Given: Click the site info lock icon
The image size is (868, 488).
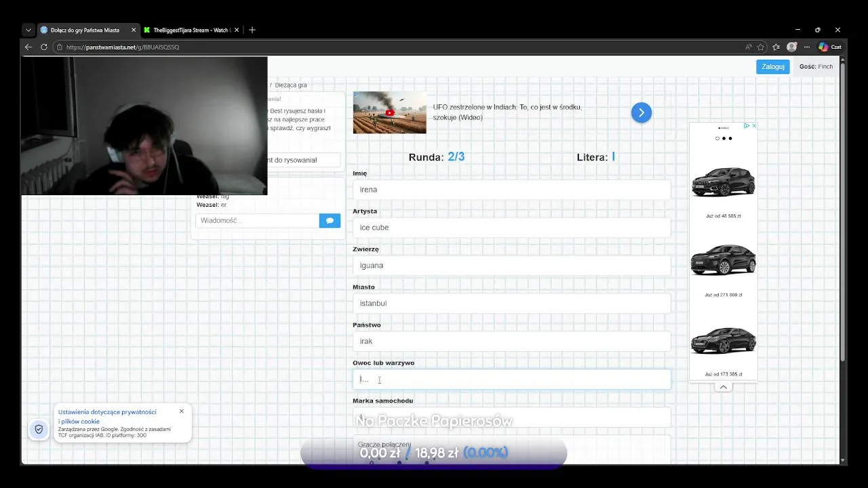Looking at the screenshot, I should tap(60, 47).
